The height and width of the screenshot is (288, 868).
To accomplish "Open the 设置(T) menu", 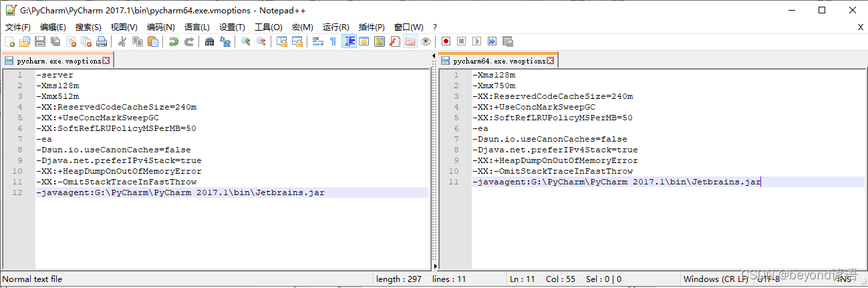I will [232, 27].
